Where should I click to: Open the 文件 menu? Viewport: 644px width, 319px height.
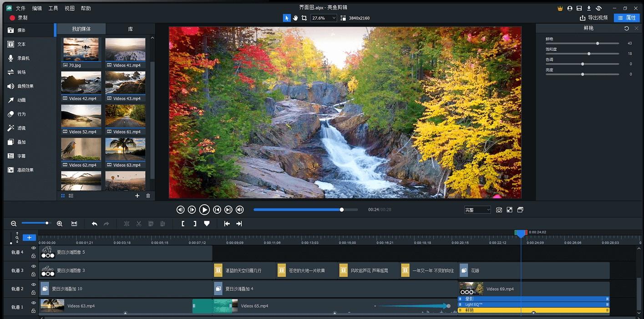coord(20,8)
